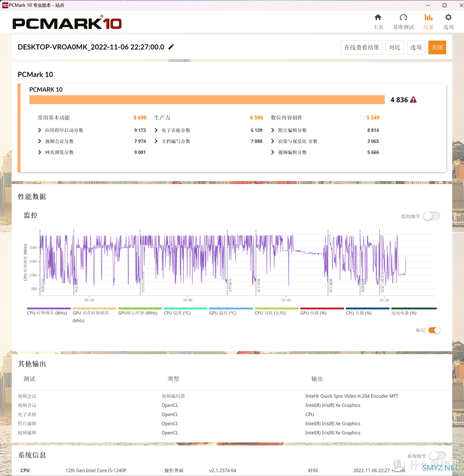Select CPU 温度 (°C) legend item

coord(185,312)
